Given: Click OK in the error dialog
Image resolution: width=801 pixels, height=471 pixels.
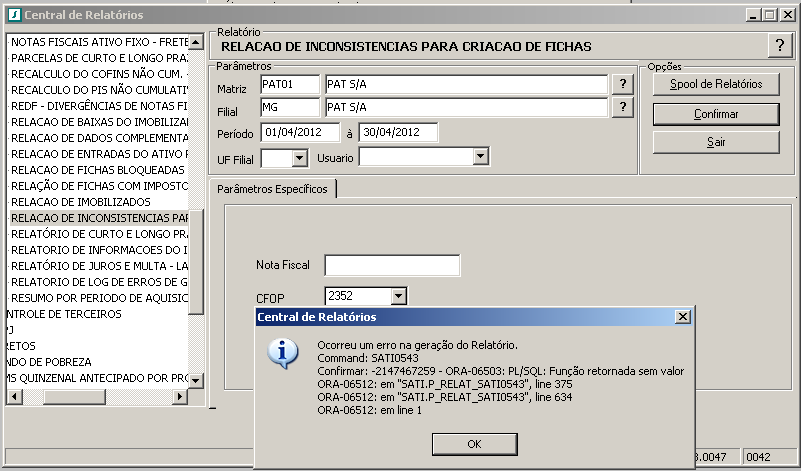Looking at the screenshot, I should 474,443.
